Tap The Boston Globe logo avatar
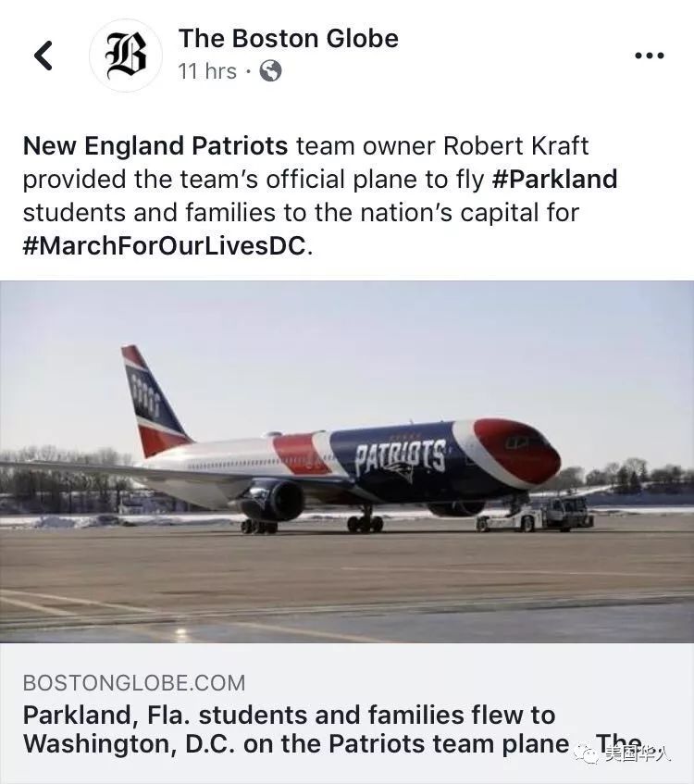694x784 pixels. (125, 55)
